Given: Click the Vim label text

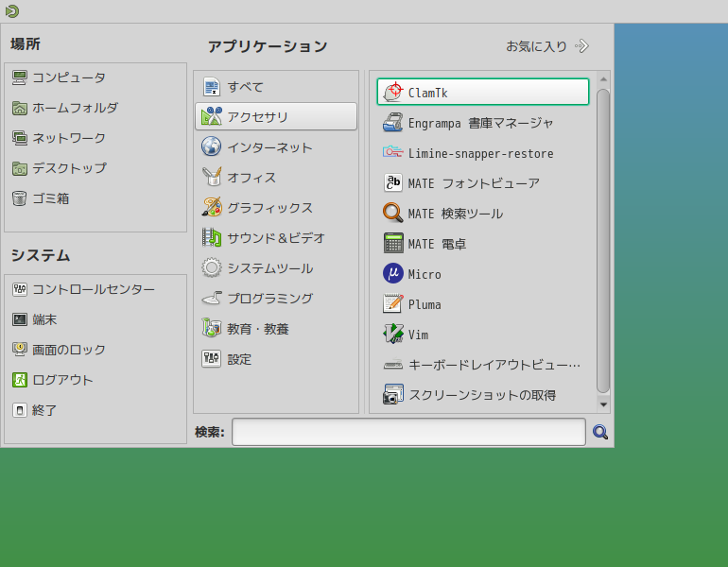Looking at the screenshot, I should (418, 335).
